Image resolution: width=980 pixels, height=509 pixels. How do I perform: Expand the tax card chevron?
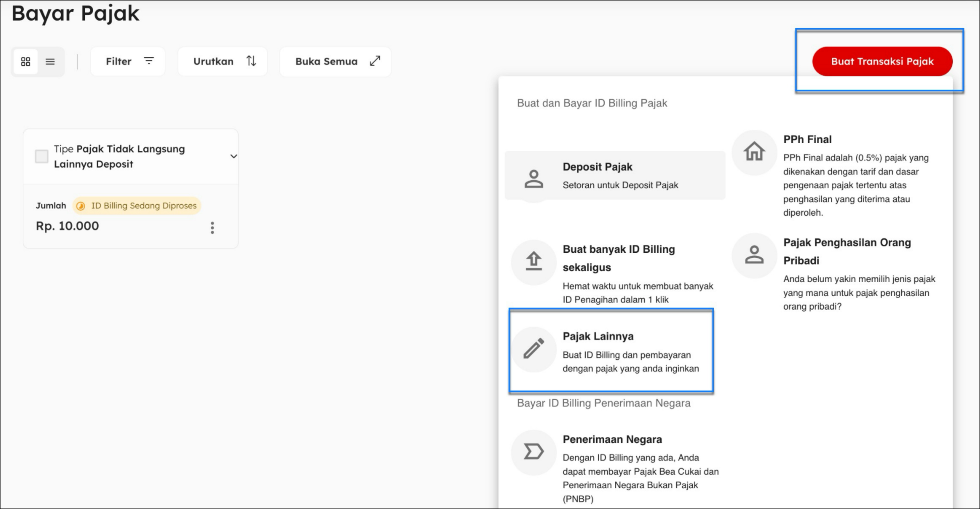click(234, 156)
